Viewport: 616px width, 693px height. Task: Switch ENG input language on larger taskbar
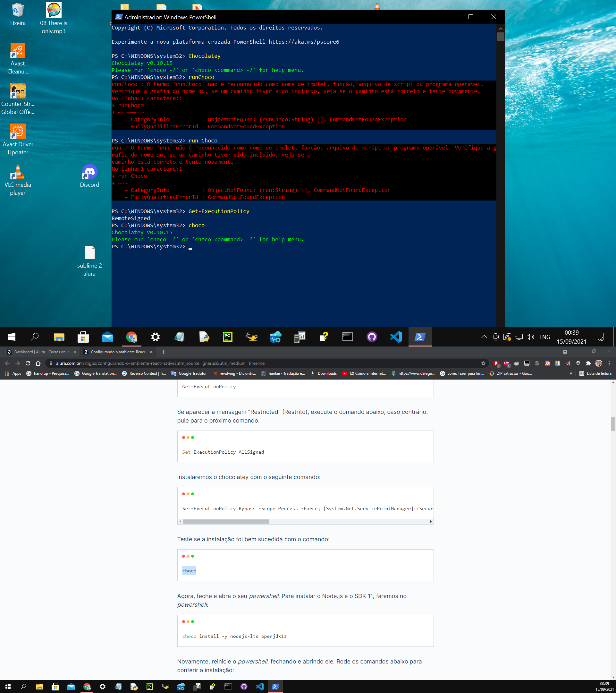click(x=544, y=337)
